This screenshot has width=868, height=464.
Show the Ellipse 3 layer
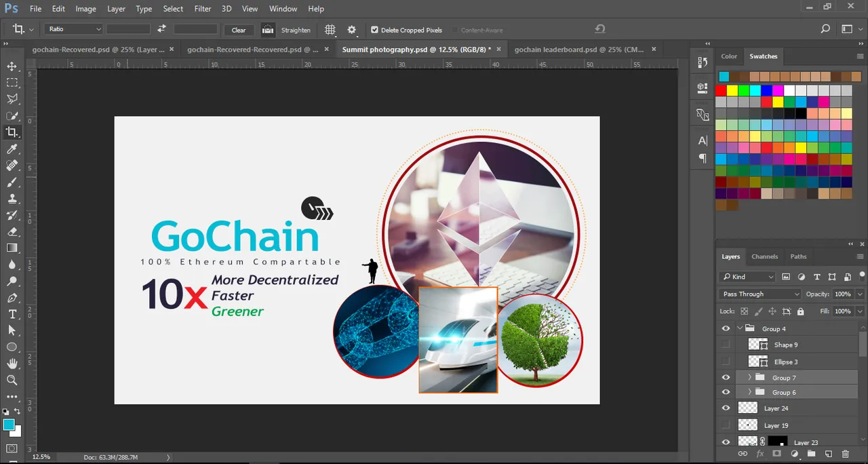pos(726,361)
